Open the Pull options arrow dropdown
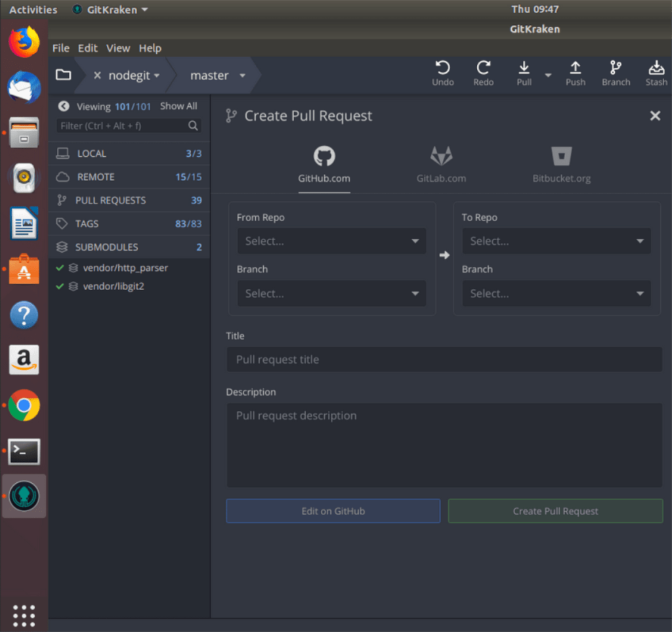 (x=548, y=74)
